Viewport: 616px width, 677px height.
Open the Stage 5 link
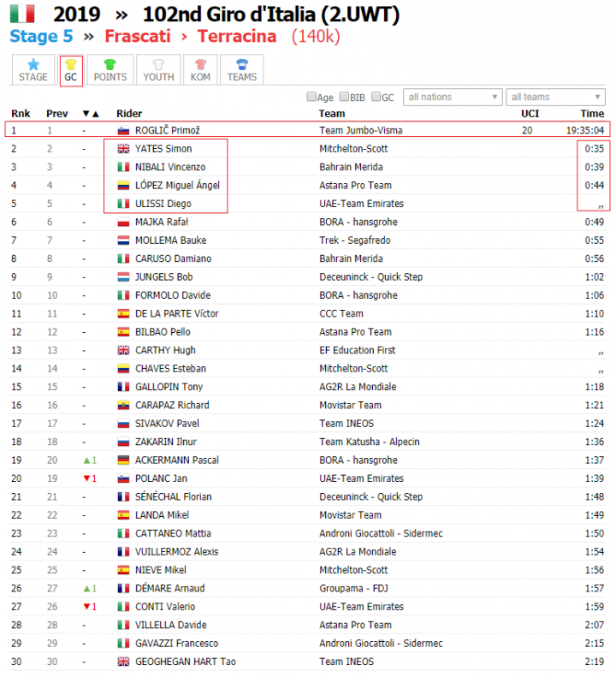tap(41, 36)
